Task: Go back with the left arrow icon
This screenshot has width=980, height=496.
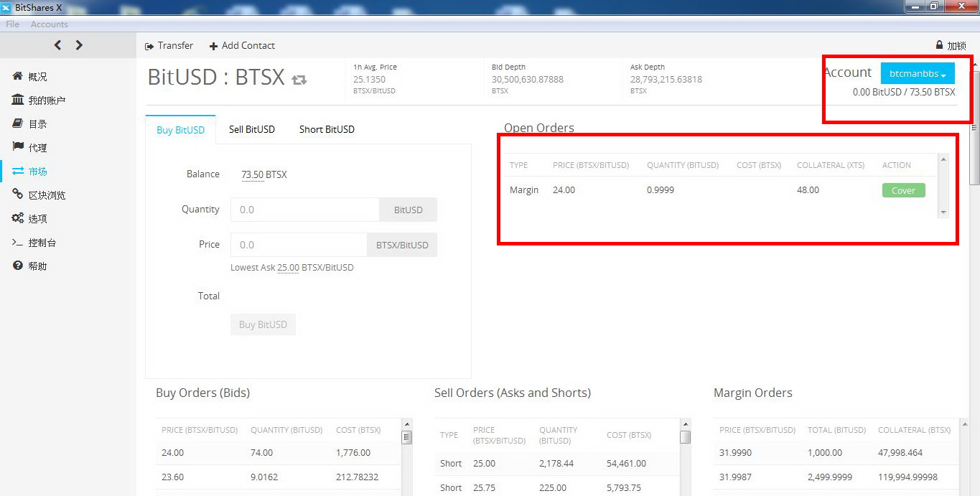Action: pyautogui.click(x=57, y=45)
